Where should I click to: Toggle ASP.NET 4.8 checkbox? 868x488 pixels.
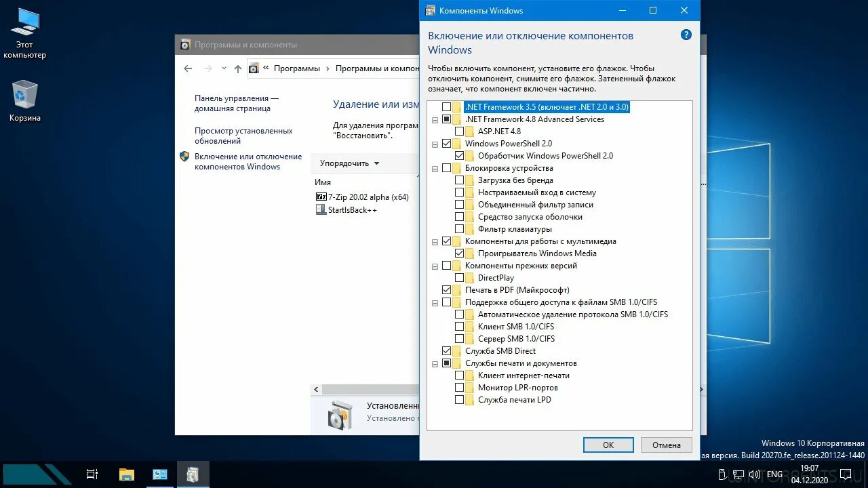459,131
